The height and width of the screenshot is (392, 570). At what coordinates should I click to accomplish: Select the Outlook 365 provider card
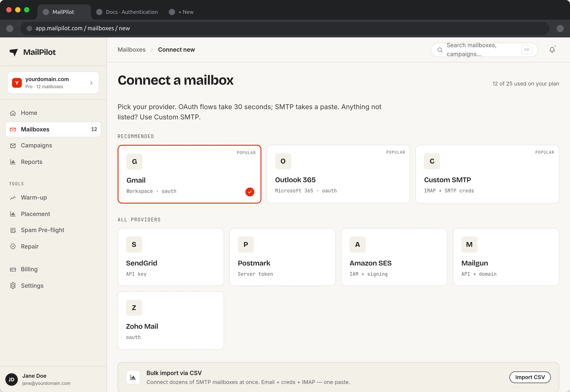338,174
